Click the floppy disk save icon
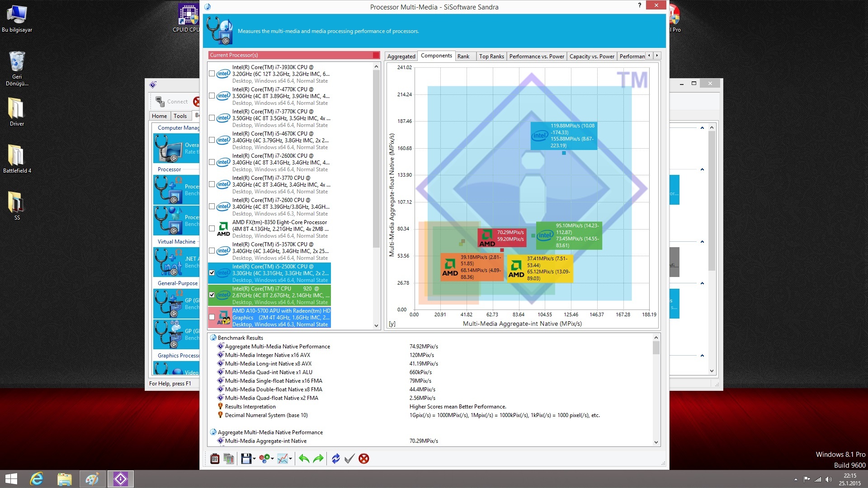Screen dimensions: 868x488 tap(246, 459)
